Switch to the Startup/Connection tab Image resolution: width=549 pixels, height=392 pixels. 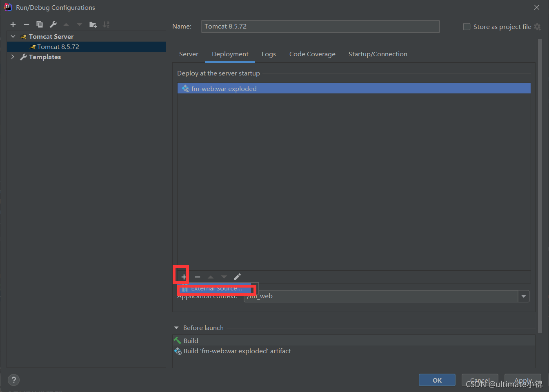click(x=378, y=54)
